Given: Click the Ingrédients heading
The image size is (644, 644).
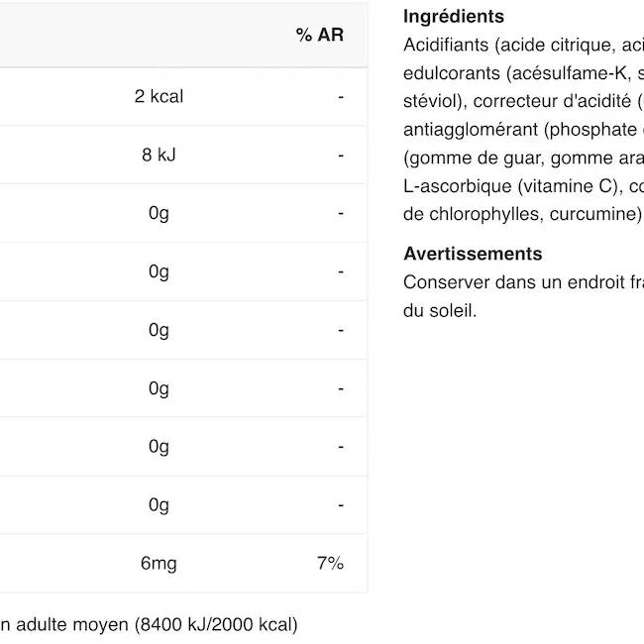Looking at the screenshot, I should 454,16.
